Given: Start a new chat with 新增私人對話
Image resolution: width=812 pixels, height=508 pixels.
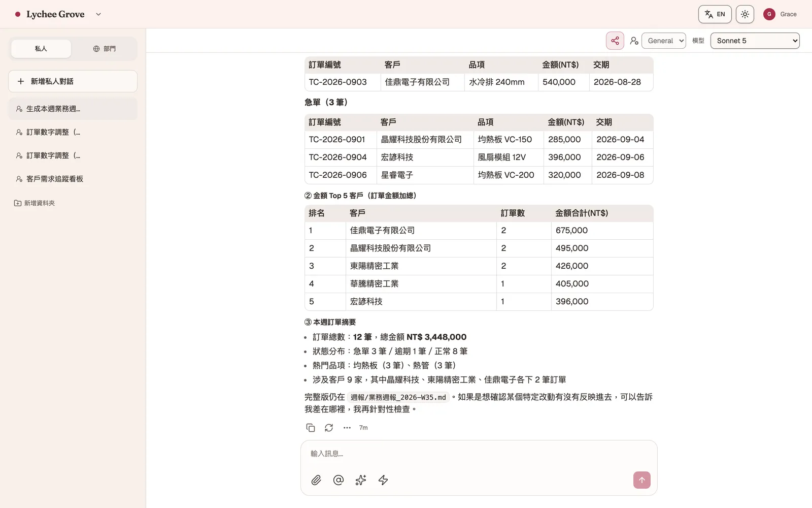Looking at the screenshot, I should click(x=73, y=81).
